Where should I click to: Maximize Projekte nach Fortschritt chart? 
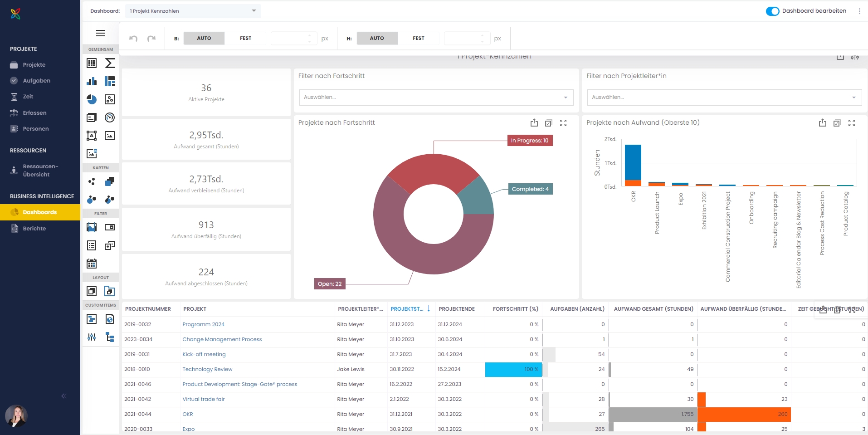[x=563, y=123]
